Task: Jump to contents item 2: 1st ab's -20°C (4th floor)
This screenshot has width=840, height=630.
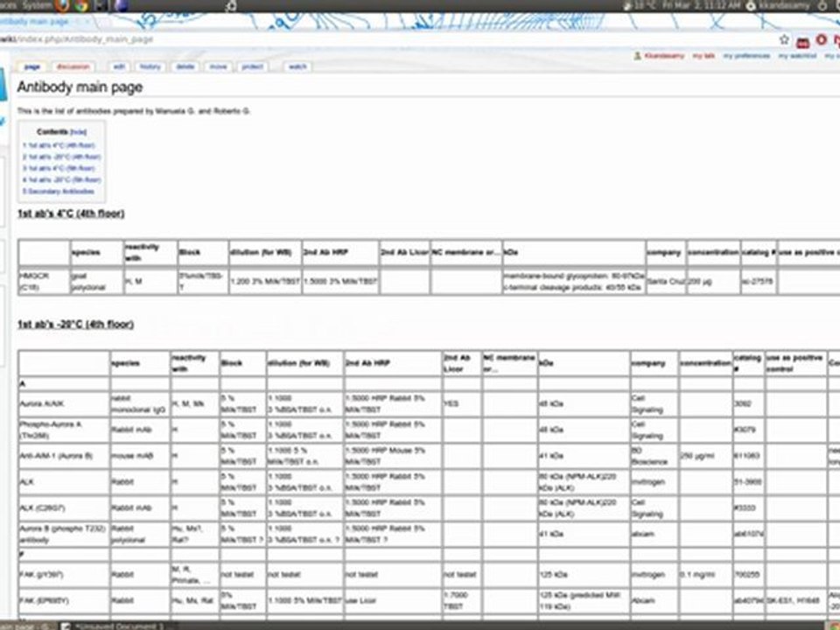Action: click(61, 157)
